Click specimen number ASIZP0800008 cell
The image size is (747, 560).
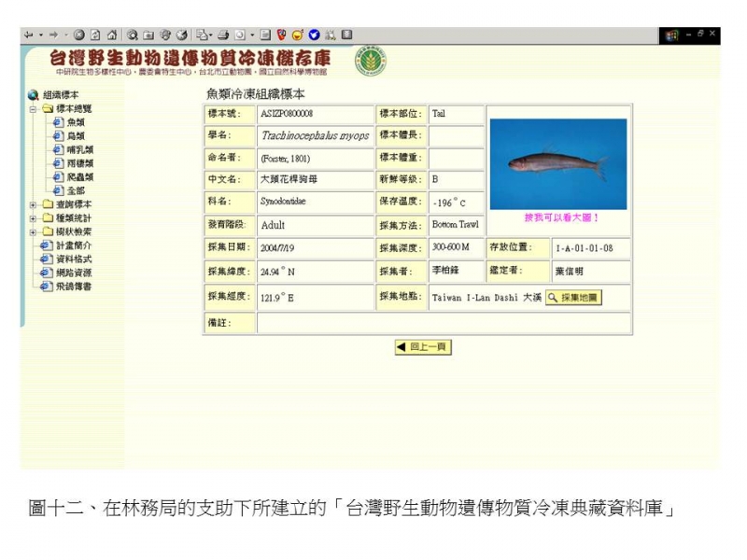pyautogui.click(x=316, y=114)
